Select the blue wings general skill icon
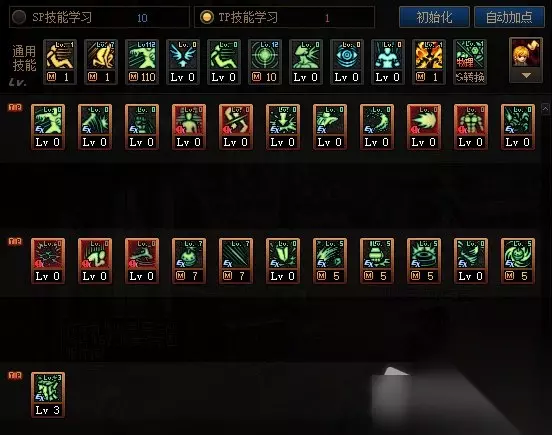Image resolution: width=552 pixels, height=435 pixels. pyautogui.click(x=183, y=62)
